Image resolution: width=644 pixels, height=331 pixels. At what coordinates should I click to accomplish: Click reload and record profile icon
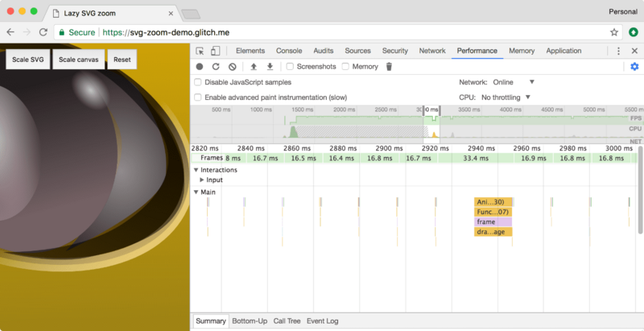click(x=216, y=67)
